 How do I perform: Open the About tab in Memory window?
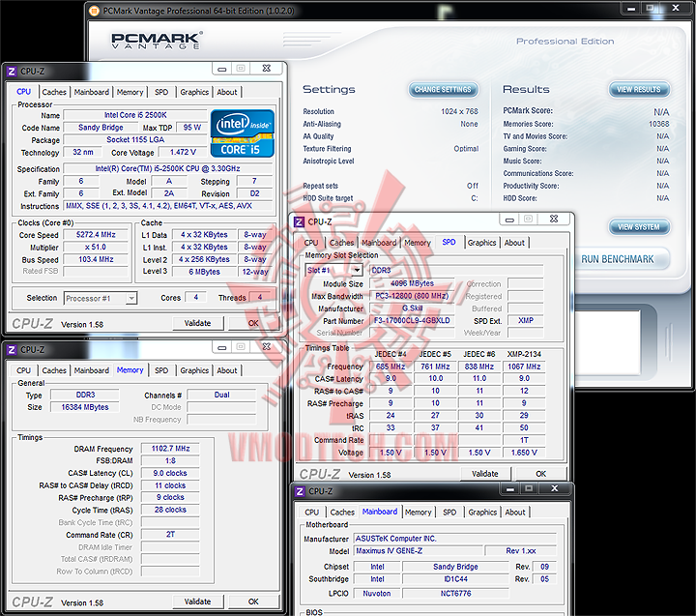pos(227,370)
